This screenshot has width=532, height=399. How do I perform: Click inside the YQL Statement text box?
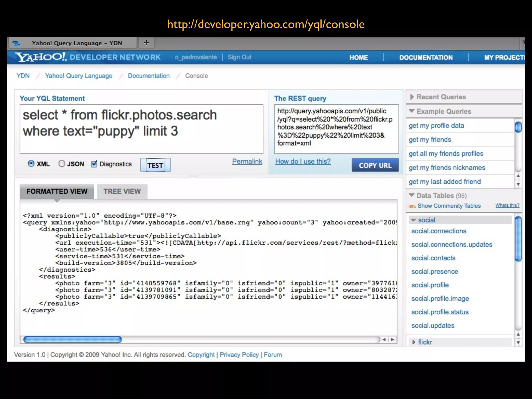click(x=142, y=129)
